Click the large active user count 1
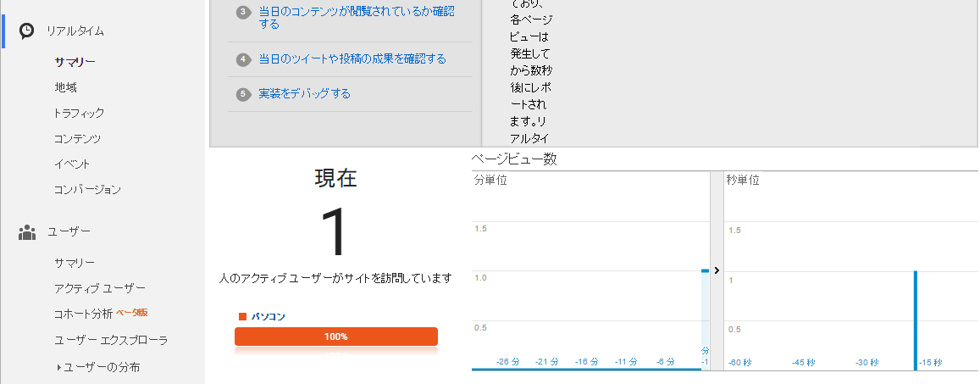Image resolution: width=980 pixels, height=384 pixels. tap(335, 231)
